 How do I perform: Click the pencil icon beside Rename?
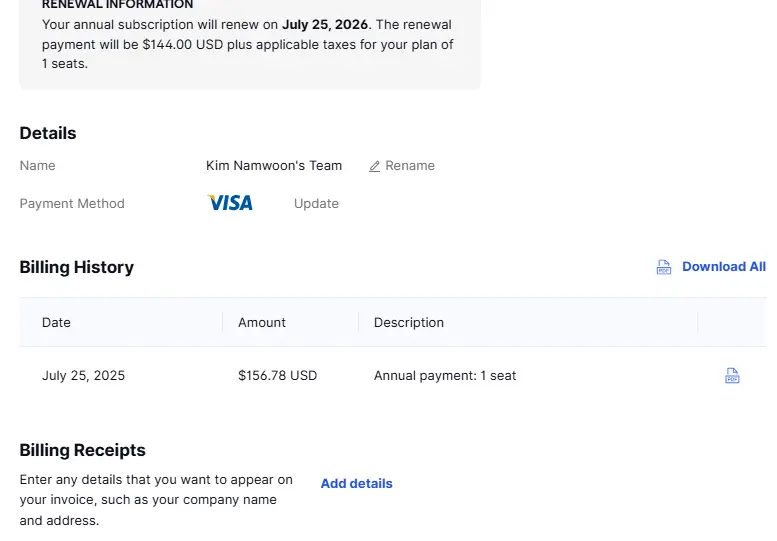pyautogui.click(x=375, y=166)
